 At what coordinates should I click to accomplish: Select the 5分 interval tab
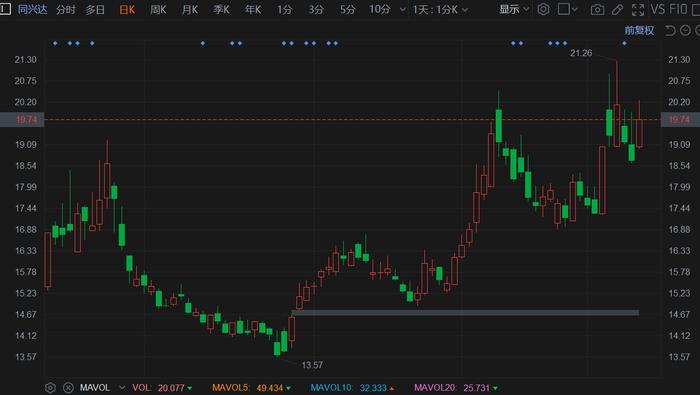click(347, 9)
